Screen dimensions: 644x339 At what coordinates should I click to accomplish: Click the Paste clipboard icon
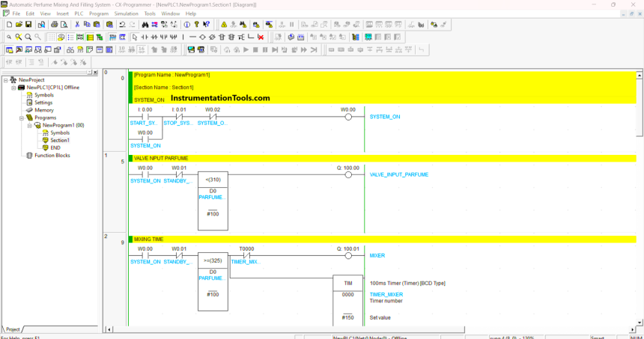pos(97,25)
